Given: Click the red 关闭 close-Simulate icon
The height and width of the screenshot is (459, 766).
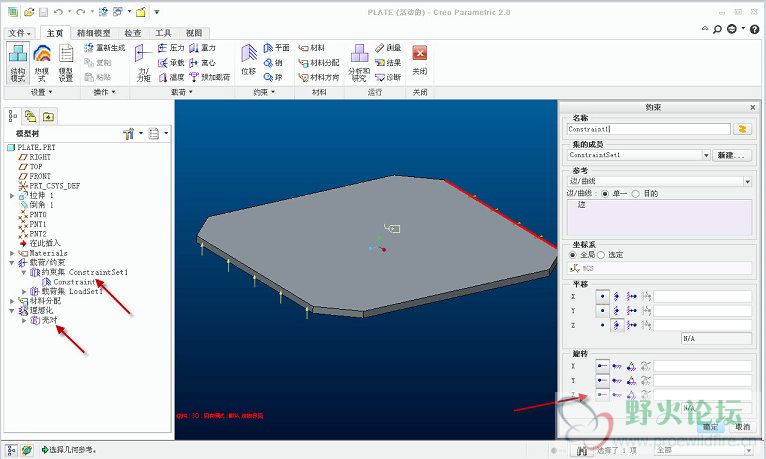Looking at the screenshot, I should (420, 52).
